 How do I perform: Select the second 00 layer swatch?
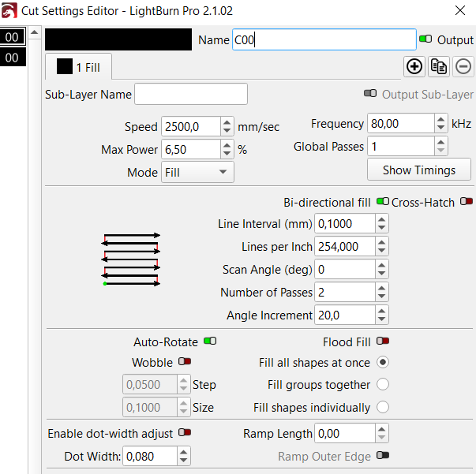(x=12, y=58)
